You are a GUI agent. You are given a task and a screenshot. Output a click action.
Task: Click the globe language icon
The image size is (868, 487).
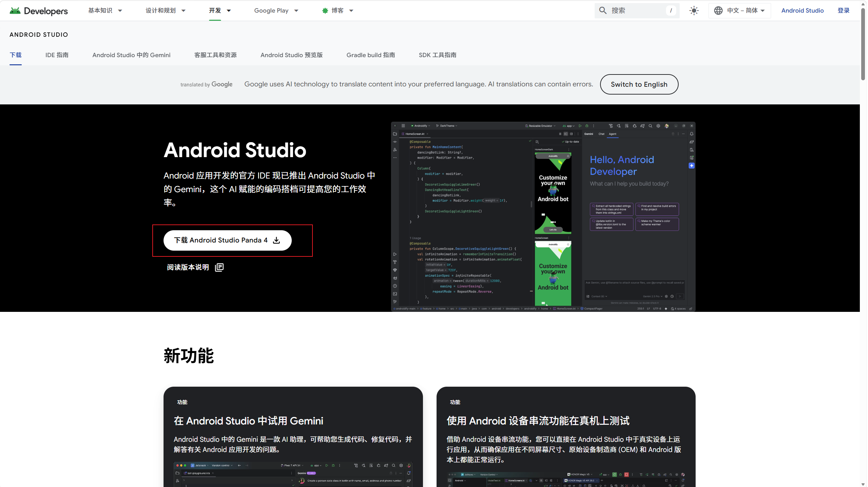pyautogui.click(x=718, y=11)
